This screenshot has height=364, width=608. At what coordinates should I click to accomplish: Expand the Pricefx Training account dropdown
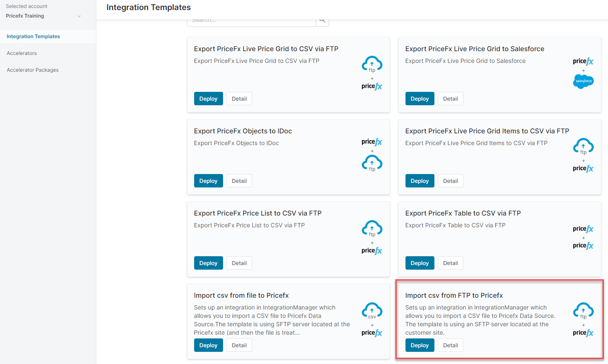(79, 16)
